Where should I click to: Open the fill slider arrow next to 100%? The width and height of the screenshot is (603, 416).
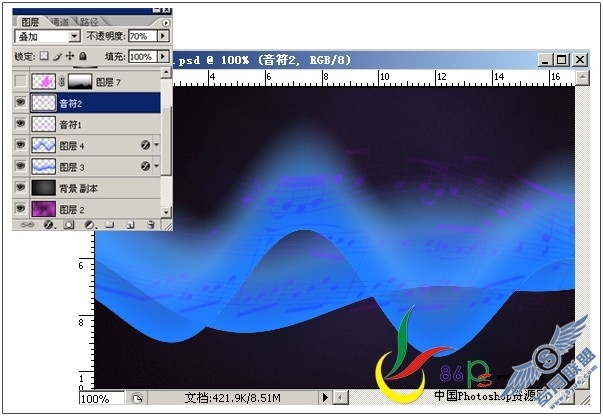163,57
